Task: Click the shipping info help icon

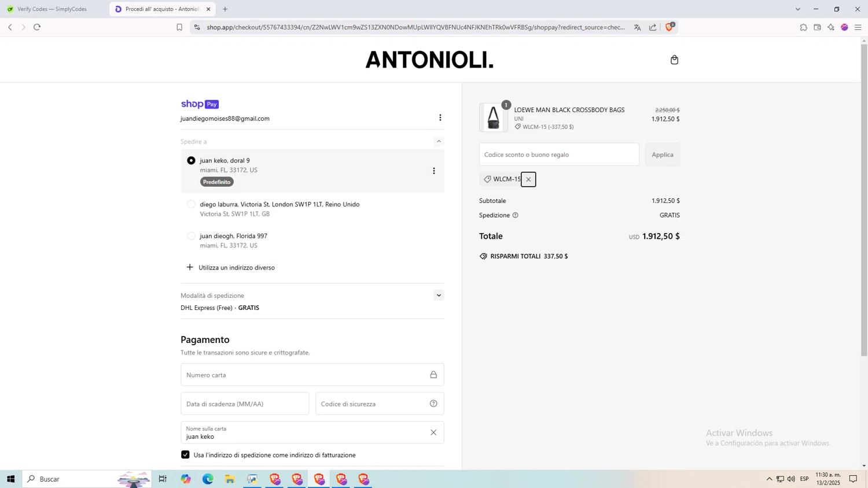Action: click(515, 215)
